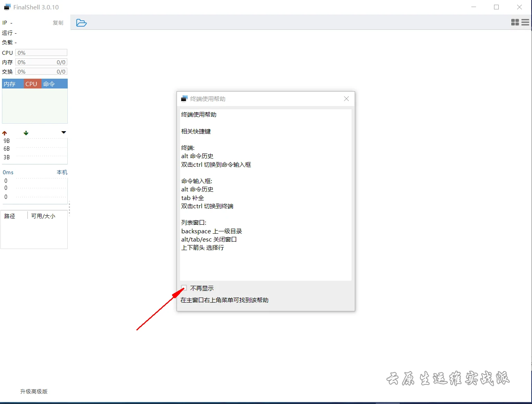Click the alt/tab/esc 关闭窗口 line

coord(209,239)
